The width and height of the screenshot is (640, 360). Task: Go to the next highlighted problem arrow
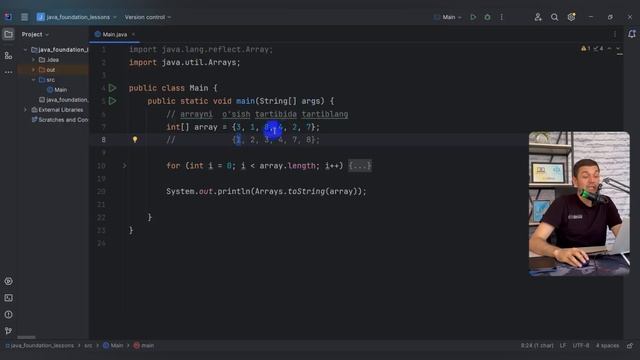coord(618,49)
